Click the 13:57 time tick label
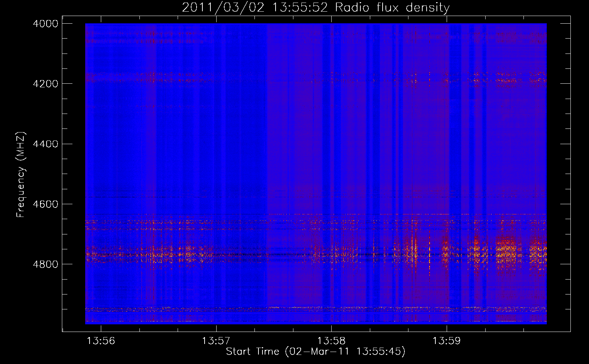The height and width of the screenshot is (364, 589). tap(216, 341)
